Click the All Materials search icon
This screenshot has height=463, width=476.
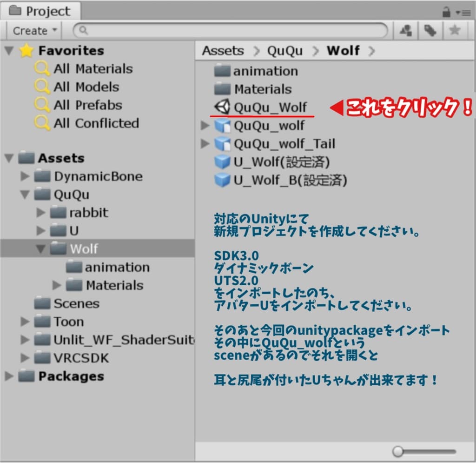click(42, 68)
